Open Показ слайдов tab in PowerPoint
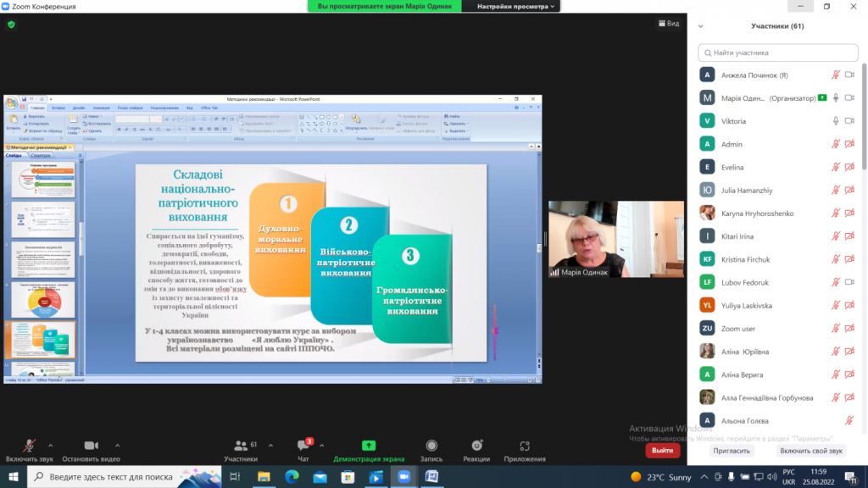 coord(130,108)
